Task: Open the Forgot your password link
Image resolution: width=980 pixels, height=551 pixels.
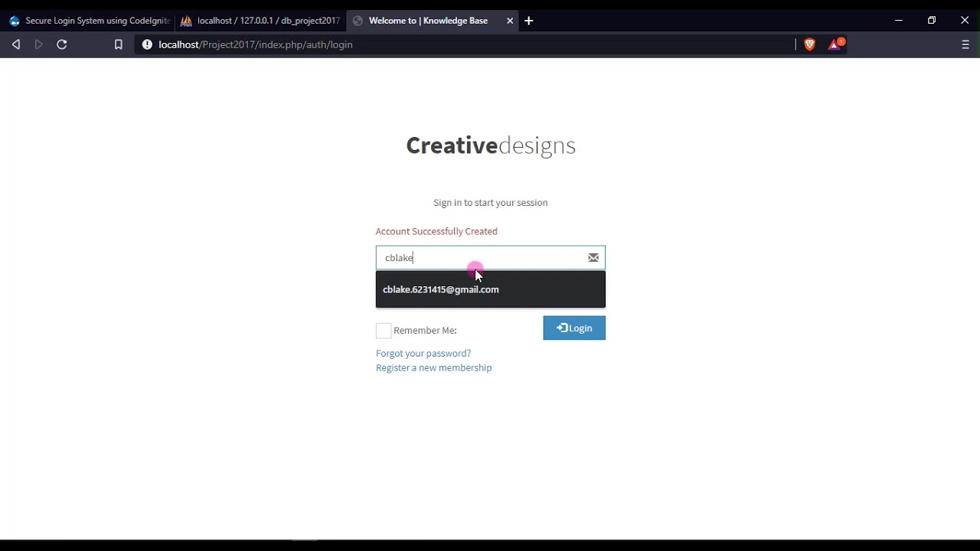Action: (x=423, y=354)
